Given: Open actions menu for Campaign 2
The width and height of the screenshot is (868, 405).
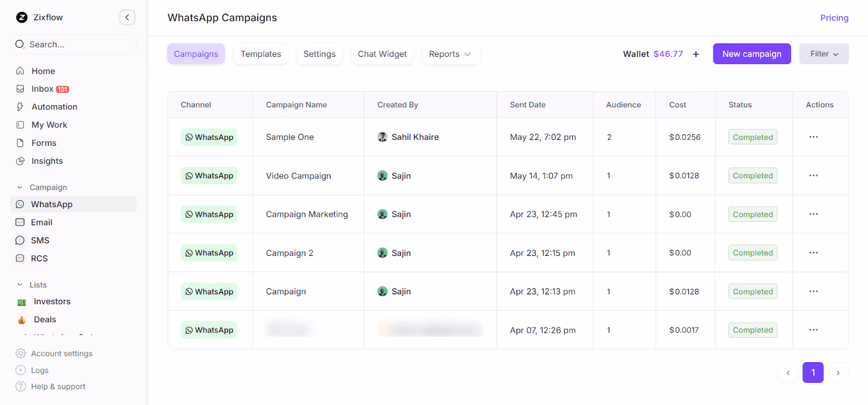Looking at the screenshot, I should pos(813,253).
